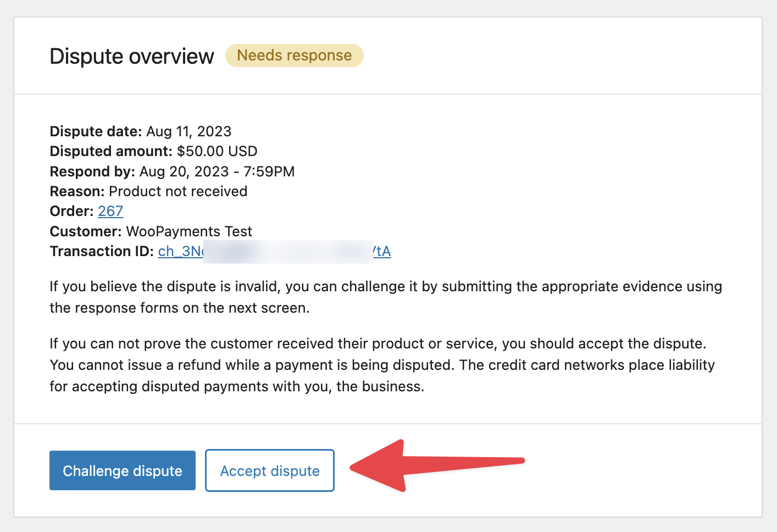This screenshot has width=777, height=532.
Task: Select the Aug 11, 2023 dispute date value
Action: (x=188, y=131)
